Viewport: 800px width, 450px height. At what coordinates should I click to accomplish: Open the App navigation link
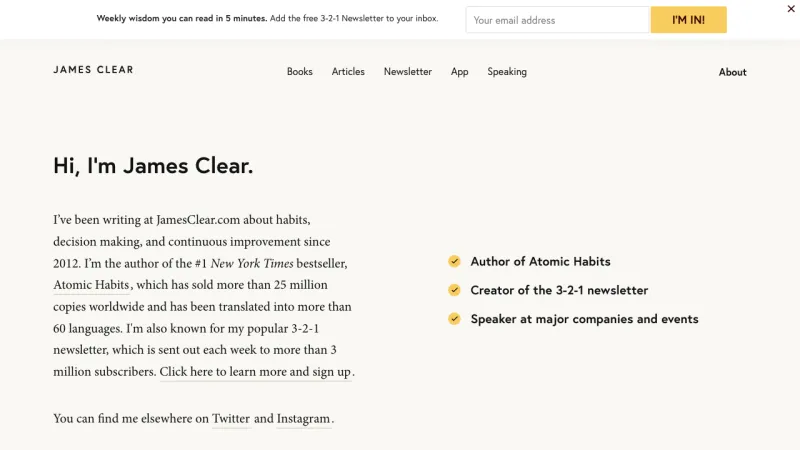click(459, 72)
